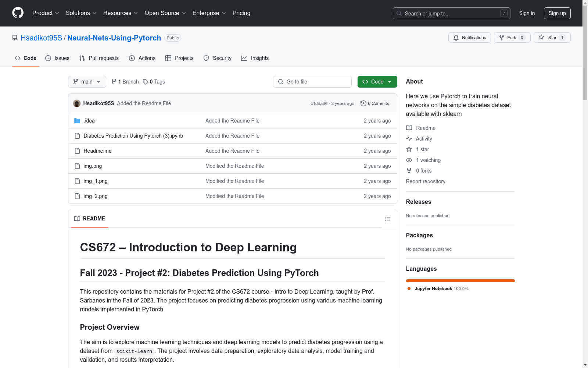
Task: Open the Projects tab
Action: click(x=179, y=58)
